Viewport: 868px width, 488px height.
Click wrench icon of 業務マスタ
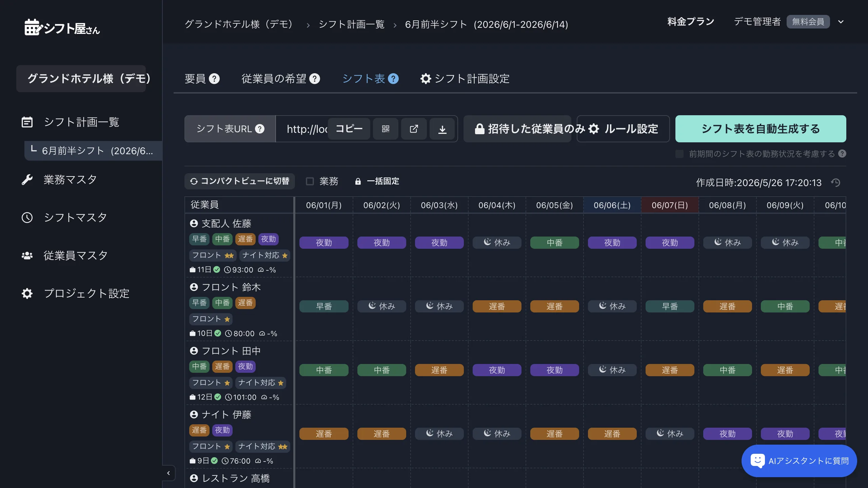click(x=27, y=180)
